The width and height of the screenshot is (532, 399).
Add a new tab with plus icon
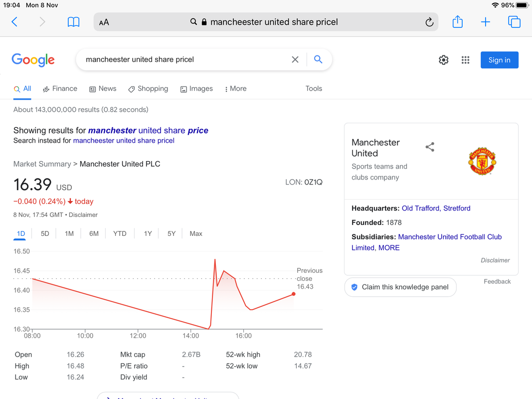click(486, 22)
